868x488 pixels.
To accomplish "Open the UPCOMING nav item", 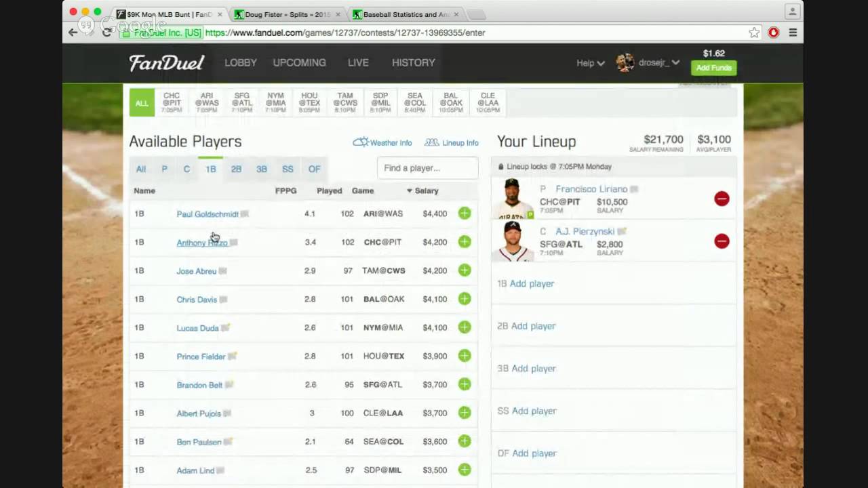I will [299, 62].
